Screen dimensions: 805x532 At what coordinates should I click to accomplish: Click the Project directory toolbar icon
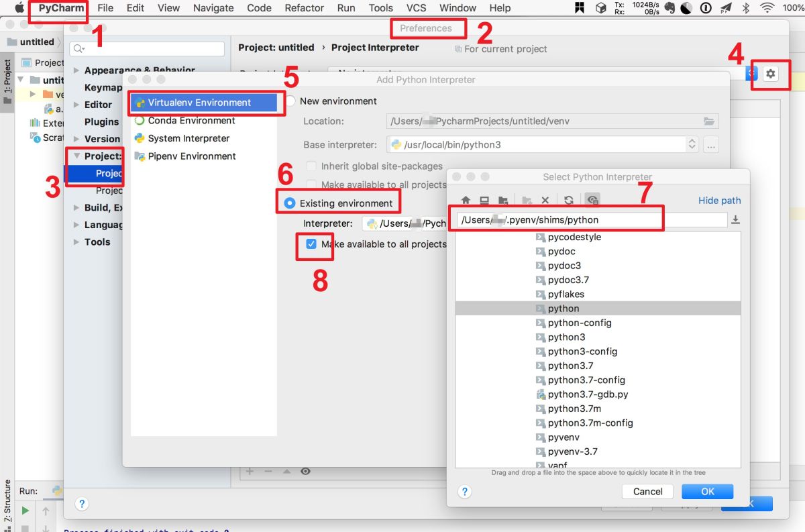[x=502, y=200]
